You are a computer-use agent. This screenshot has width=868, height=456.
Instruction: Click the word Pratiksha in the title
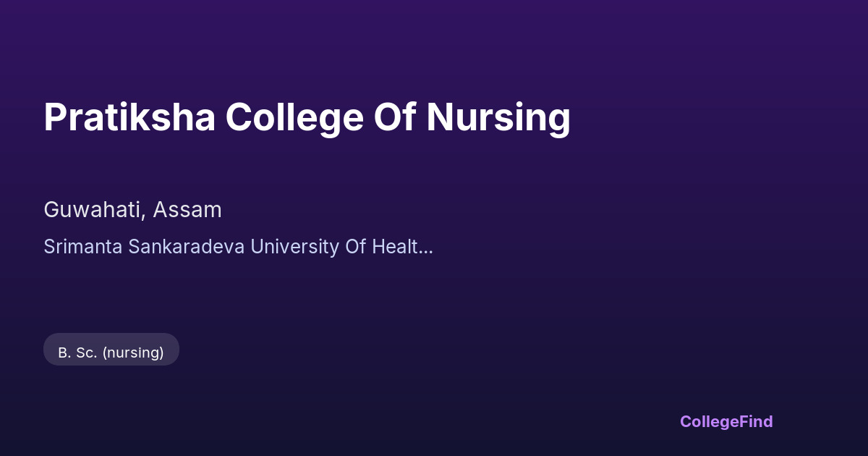click(x=129, y=117)
